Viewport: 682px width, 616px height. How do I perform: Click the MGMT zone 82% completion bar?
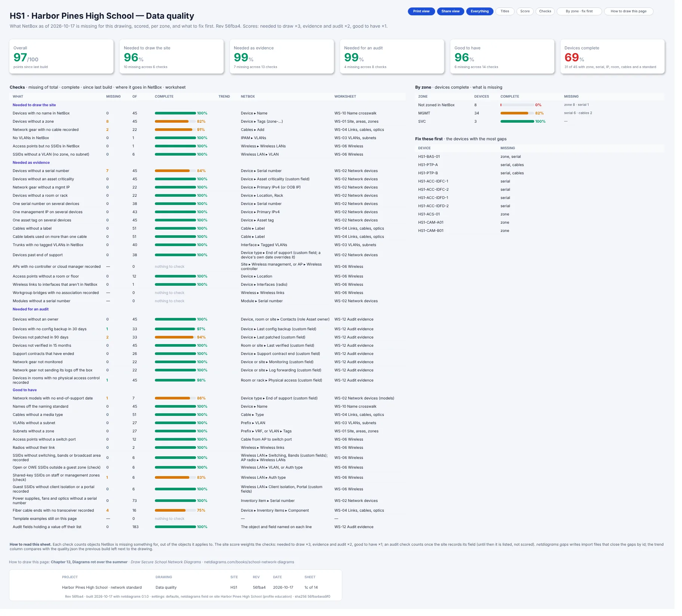click(x=517, y=113)
